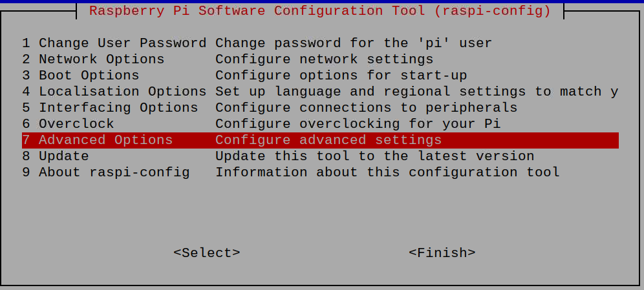Click 'Configure overclocking for your Pi' text

point(358,124)
